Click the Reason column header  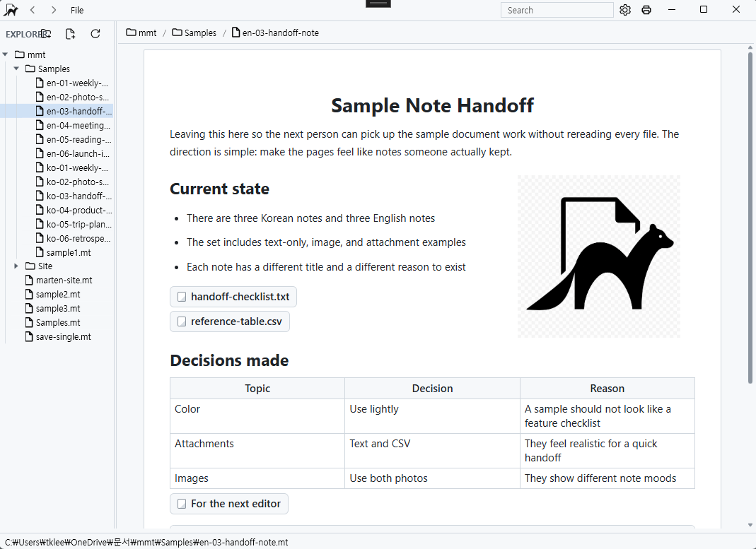607,388
